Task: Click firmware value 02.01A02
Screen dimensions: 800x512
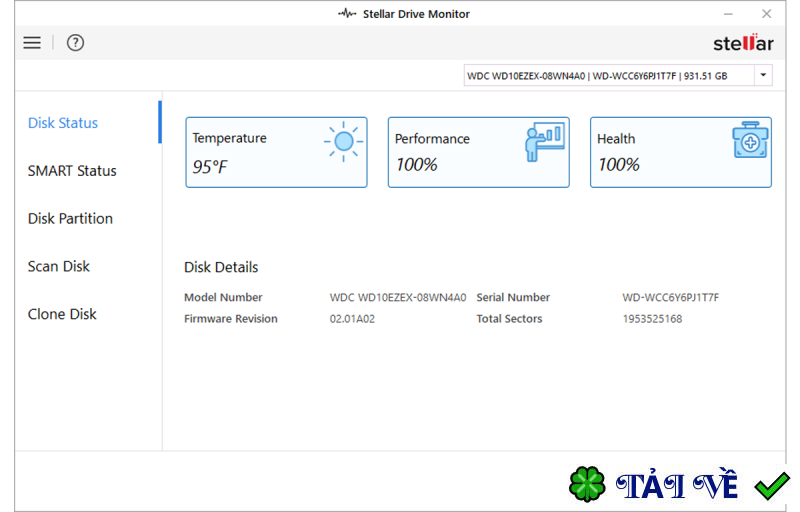Action: (352, 319)
